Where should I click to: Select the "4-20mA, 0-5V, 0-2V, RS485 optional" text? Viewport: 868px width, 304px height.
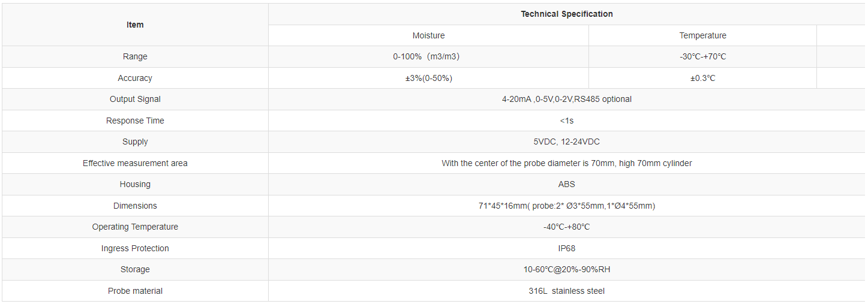coord(566,99)
